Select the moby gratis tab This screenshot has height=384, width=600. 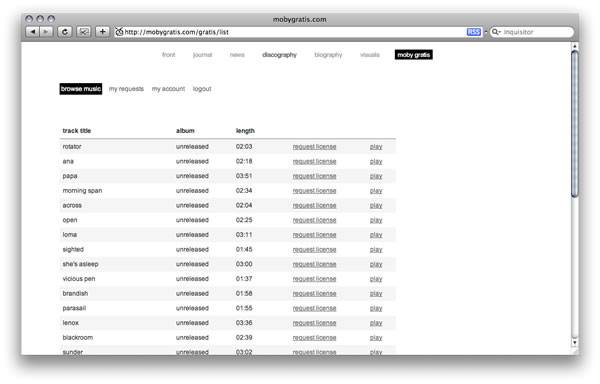pyautogui.click(x=414, y=55)
